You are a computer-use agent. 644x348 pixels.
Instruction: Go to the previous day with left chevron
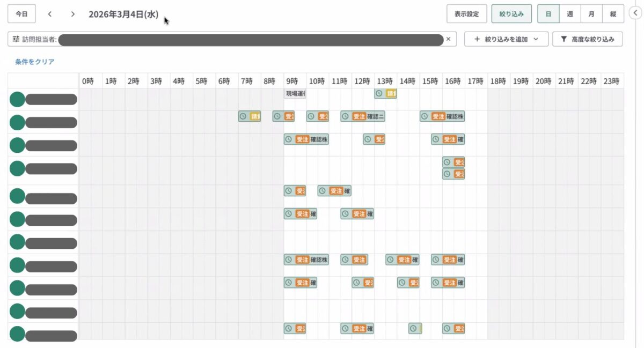[x=49, y=14]
